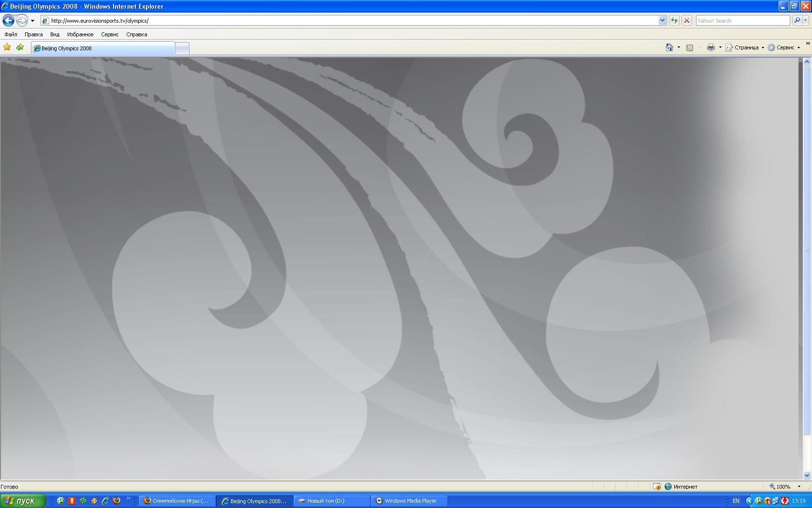Open the пуск Start button
812x508 pixels.
tap(23, 501)
